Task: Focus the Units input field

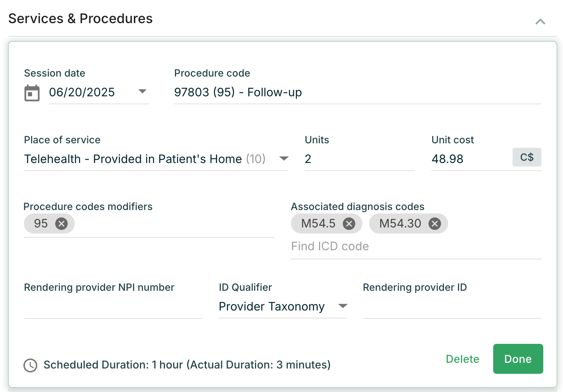Action: (x=359, y=159)
